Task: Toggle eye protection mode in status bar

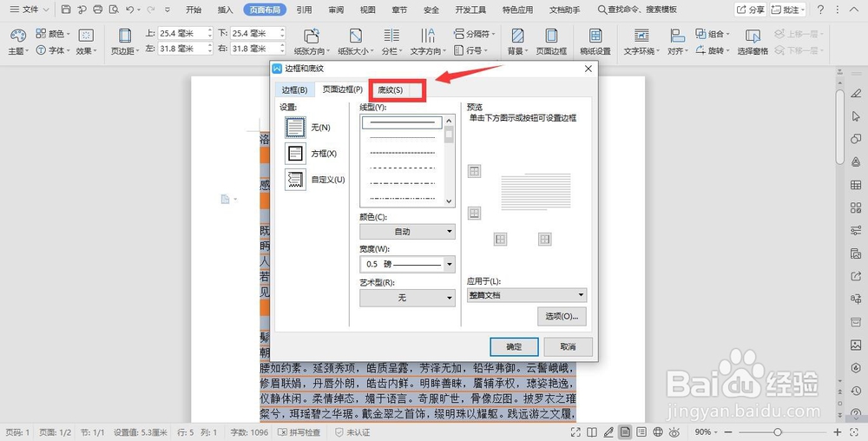Action: 674,432
